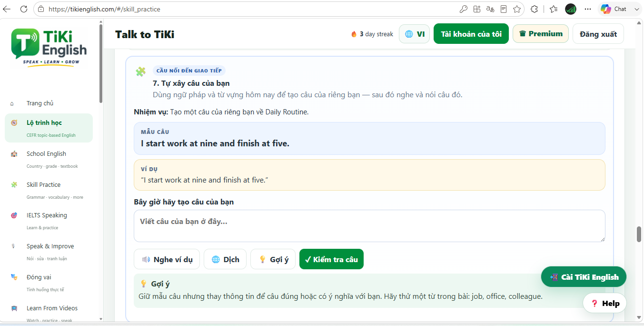Submit with the Kiểm tra câu button
This screenshot has height=326, width=644.
(x=331, y=259)
